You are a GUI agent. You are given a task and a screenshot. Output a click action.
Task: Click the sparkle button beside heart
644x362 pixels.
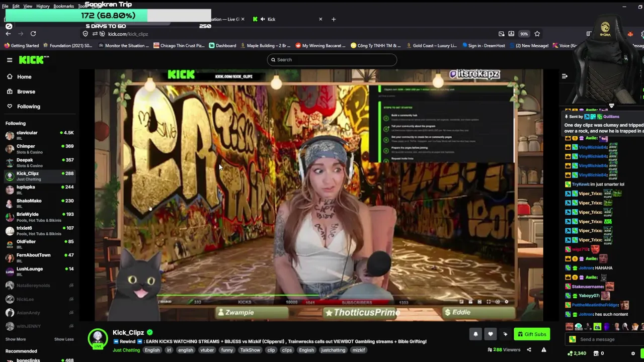tap(505, 334)
